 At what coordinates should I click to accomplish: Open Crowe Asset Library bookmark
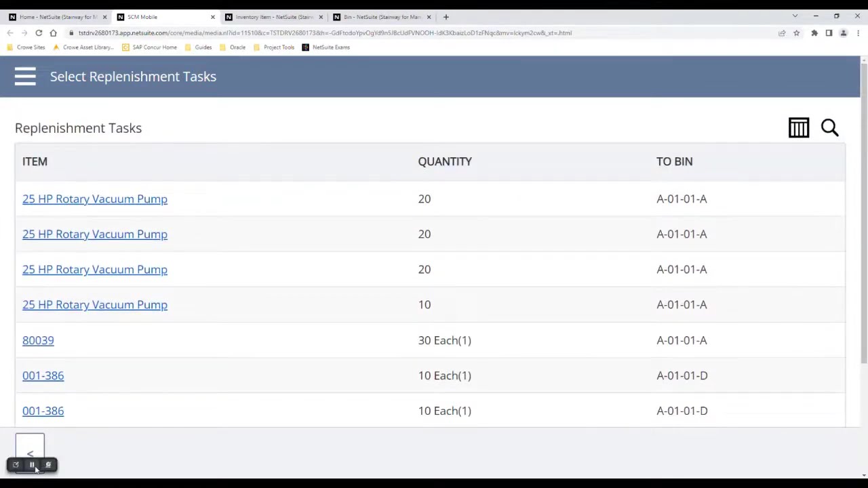coord(83,47)
